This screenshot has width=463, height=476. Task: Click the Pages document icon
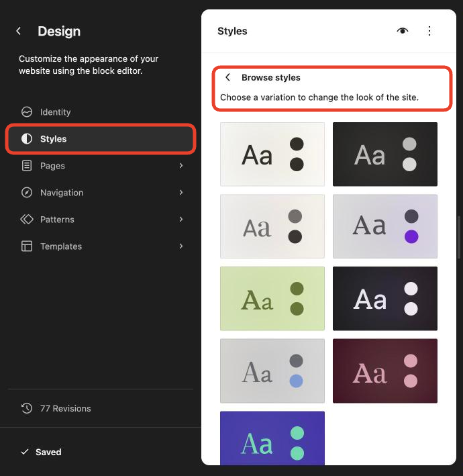[27, 166]
